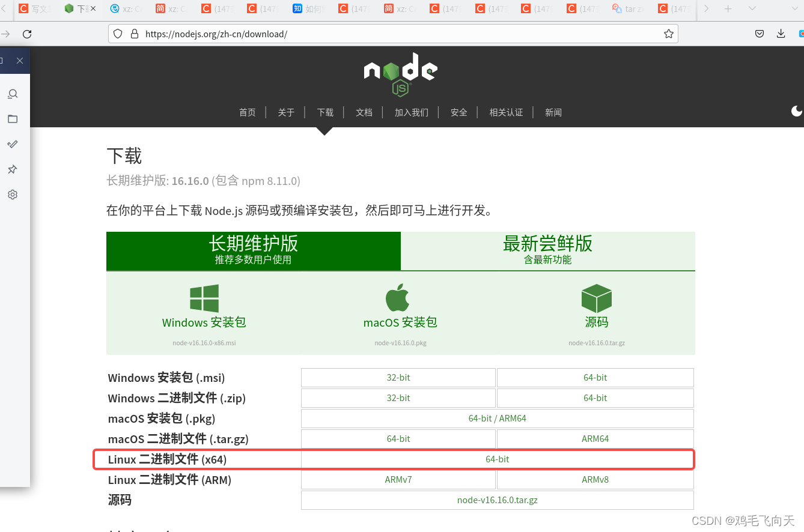Screen dimensions: 804x532
Task: Download Windows .zip 32-bit
Action: tap(398, 398)
